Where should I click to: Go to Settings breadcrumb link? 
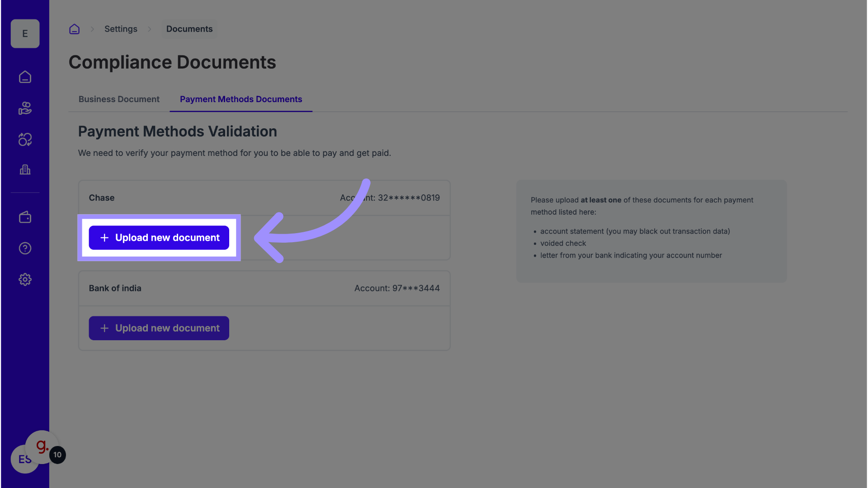tap(121, 29)
